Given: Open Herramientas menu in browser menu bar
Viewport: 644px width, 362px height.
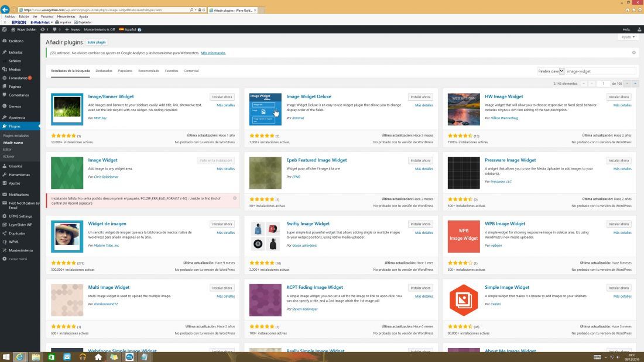Looking at the screenshot, I should 66,16.
